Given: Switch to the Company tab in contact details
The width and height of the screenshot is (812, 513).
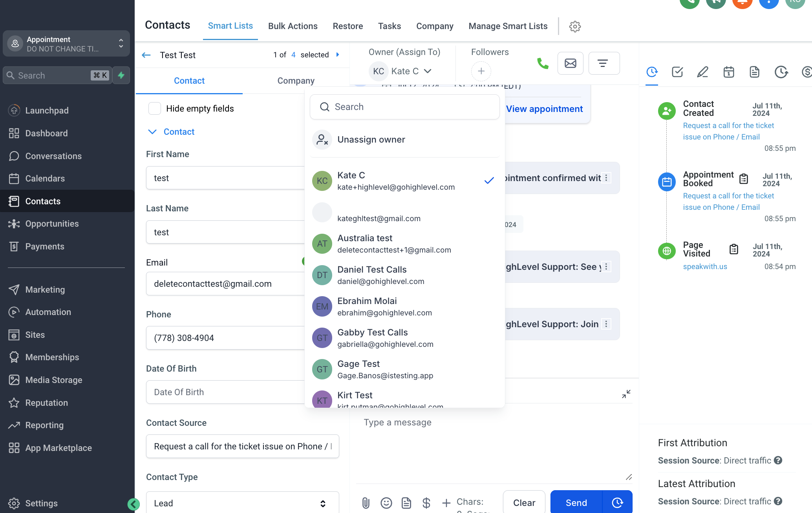Looking at the screenshot, I should tap(296, 81).
